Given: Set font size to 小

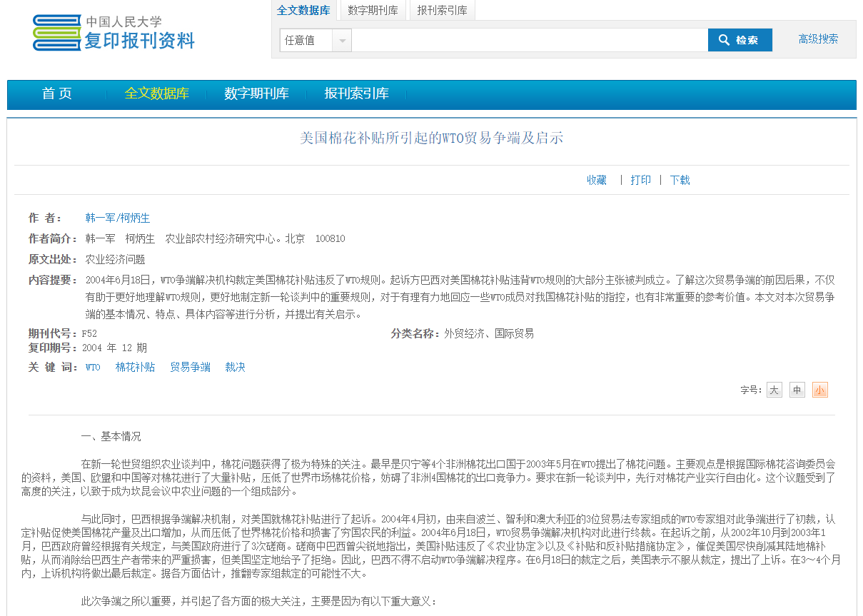Looking at the screenshot, I should 819,390.
